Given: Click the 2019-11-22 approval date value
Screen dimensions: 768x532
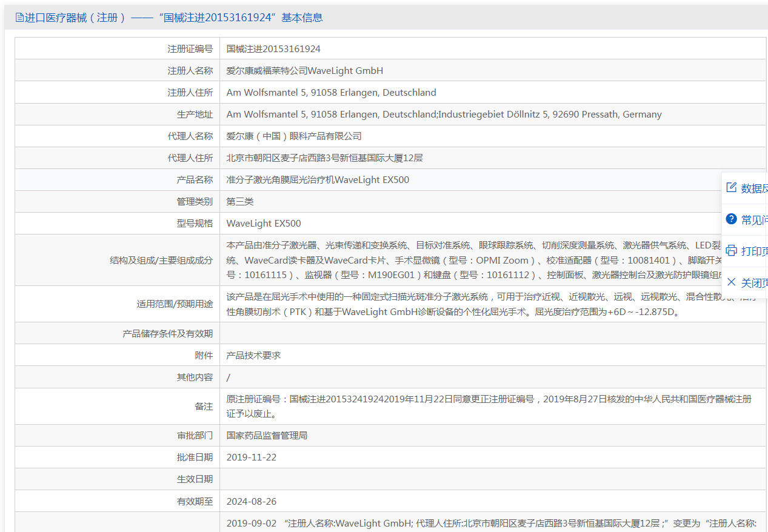Looking at the screenshot, I should 252,457.
